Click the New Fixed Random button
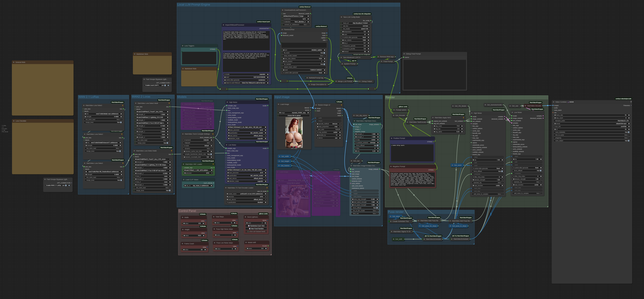644x299 pixels. pos(256,229)
